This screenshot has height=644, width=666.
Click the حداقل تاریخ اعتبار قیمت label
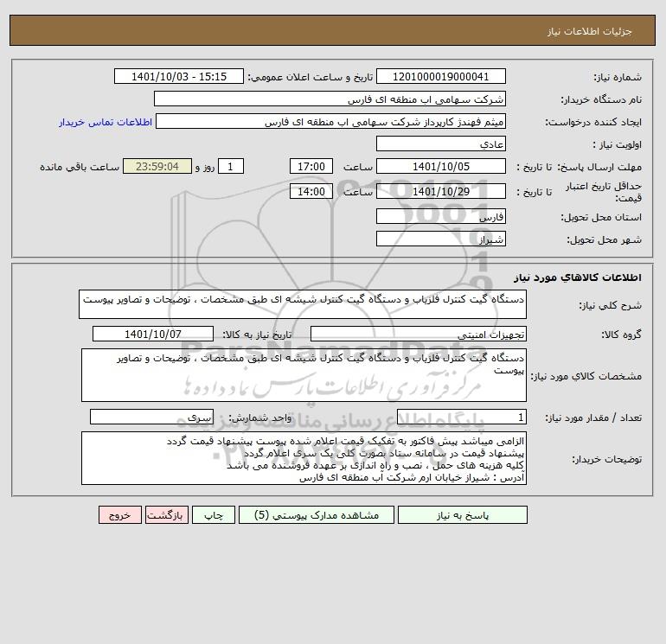pos(604,192)
